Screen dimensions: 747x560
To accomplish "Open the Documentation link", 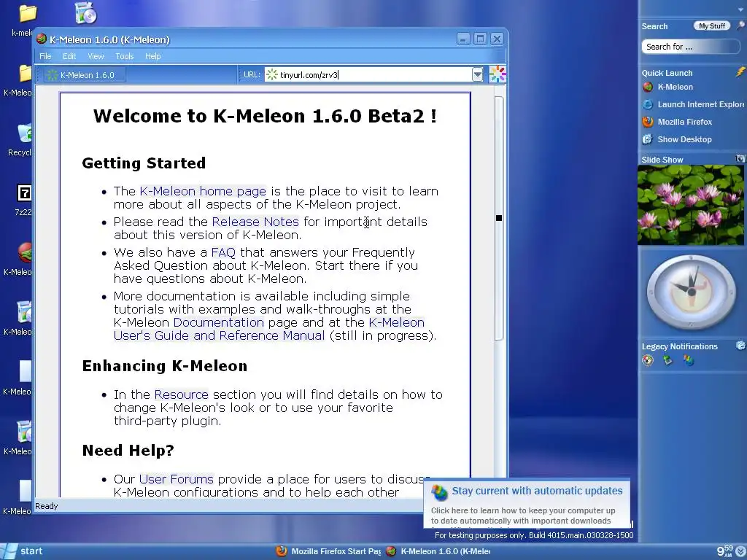I will [x=218, y=322].
